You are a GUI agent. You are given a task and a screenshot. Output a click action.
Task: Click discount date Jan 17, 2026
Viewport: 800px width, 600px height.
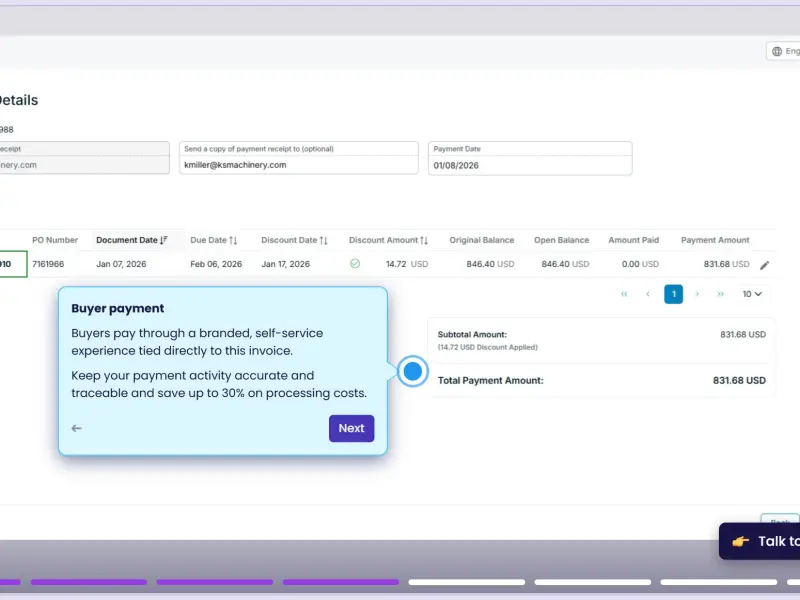click(x=285, y=264)
